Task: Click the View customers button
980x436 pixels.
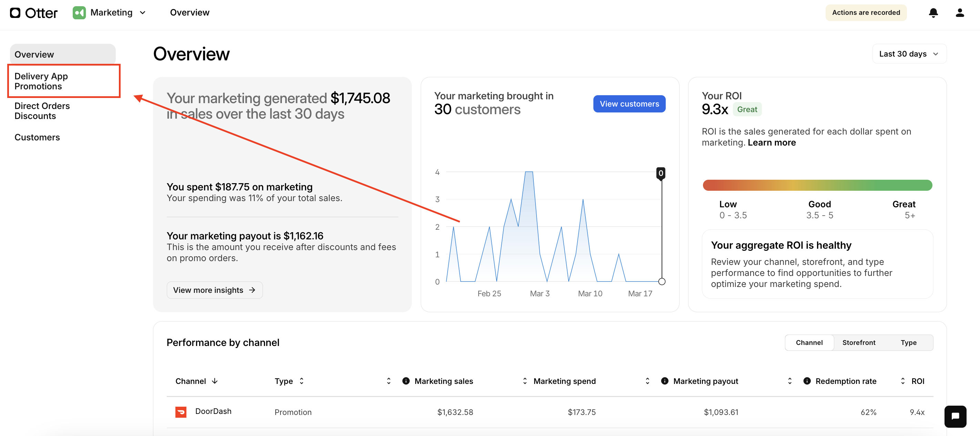Action: [629, 104]
